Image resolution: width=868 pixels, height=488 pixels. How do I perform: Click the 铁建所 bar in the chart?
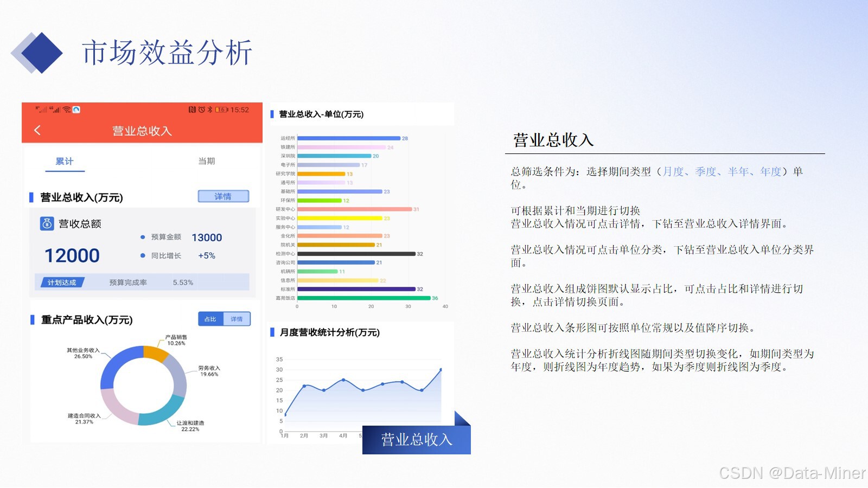click(342, 147)
